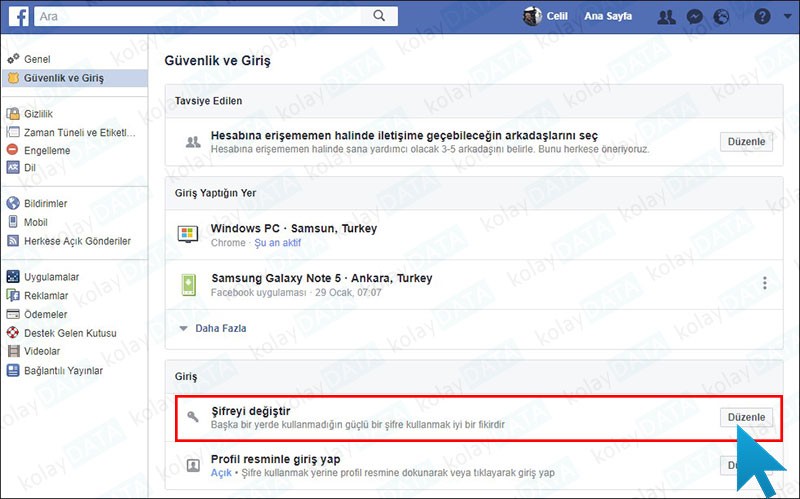Click the Bildirimler globe icon in sidebar
The image size is (800, 499).
(x=13, y=203)
